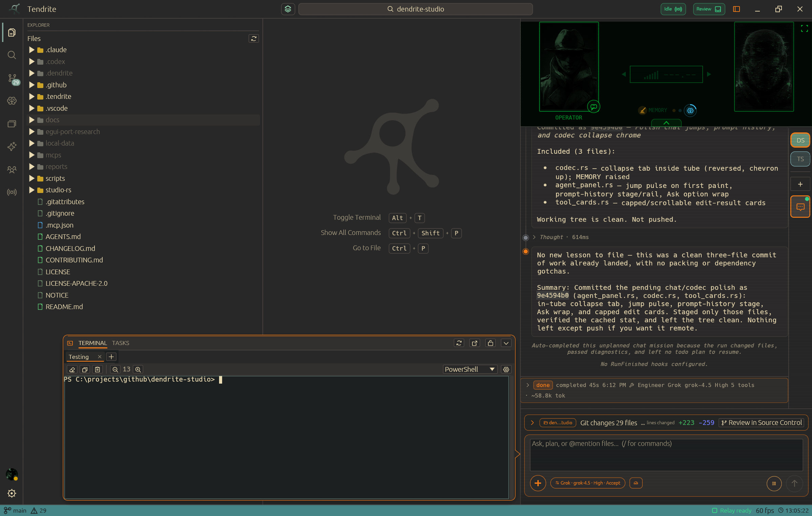
Task: Open the settings gear at sidebar bottom
Action: point(12,493)
